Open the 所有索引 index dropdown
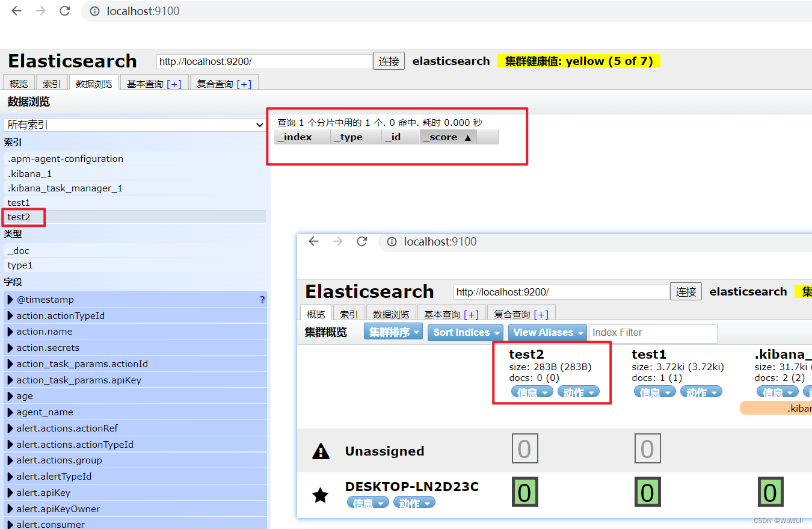 [x=135, y=125]
